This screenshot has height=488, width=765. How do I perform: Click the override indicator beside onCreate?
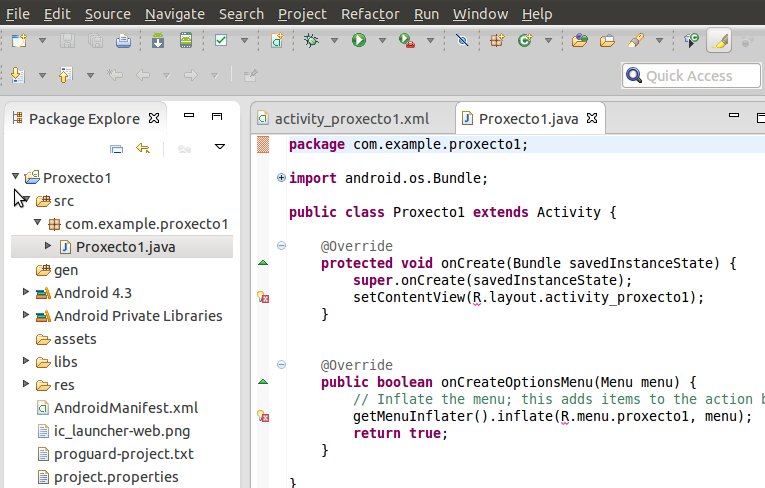[263, 263]
